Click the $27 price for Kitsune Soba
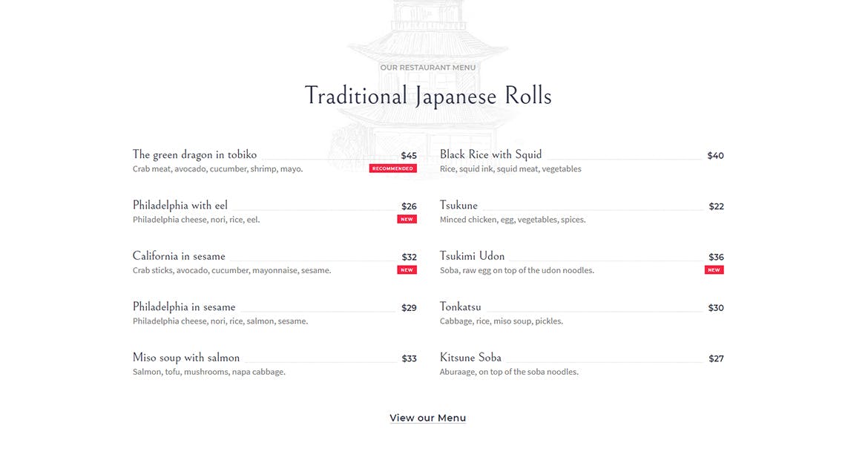The image size is (868, 475). pos(717,358)
